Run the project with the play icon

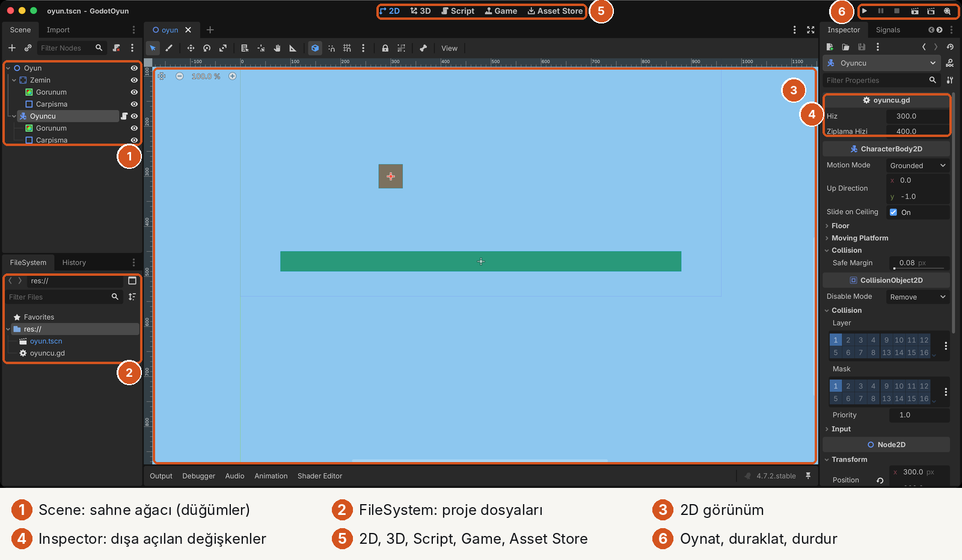(865, 11)
